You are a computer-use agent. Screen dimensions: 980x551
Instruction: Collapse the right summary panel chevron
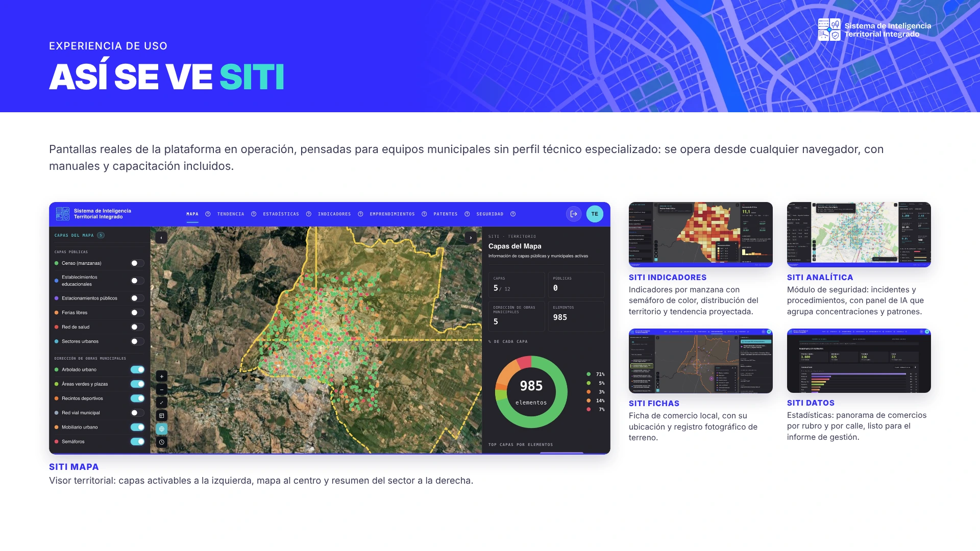[471, 238]
